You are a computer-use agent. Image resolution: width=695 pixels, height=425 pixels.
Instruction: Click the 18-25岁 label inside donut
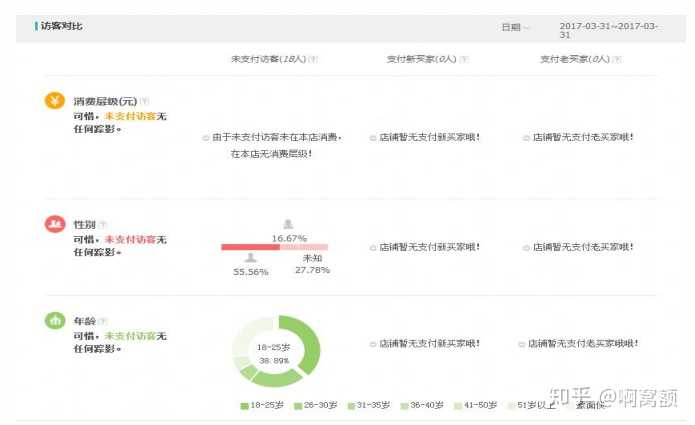273,347
